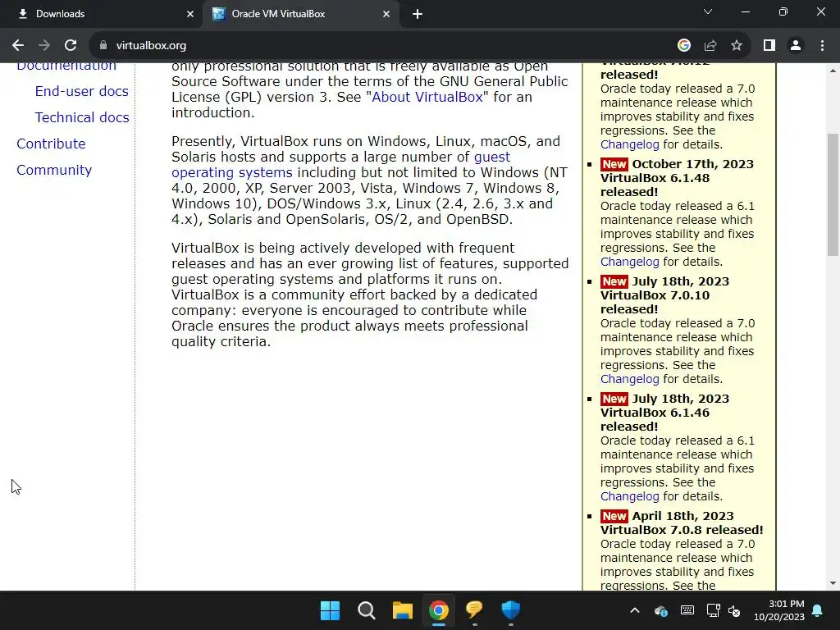The width and height of the screenshot is (840, 630).
Task: Click the cloud sync tray icon
Action: pos(661,610)
